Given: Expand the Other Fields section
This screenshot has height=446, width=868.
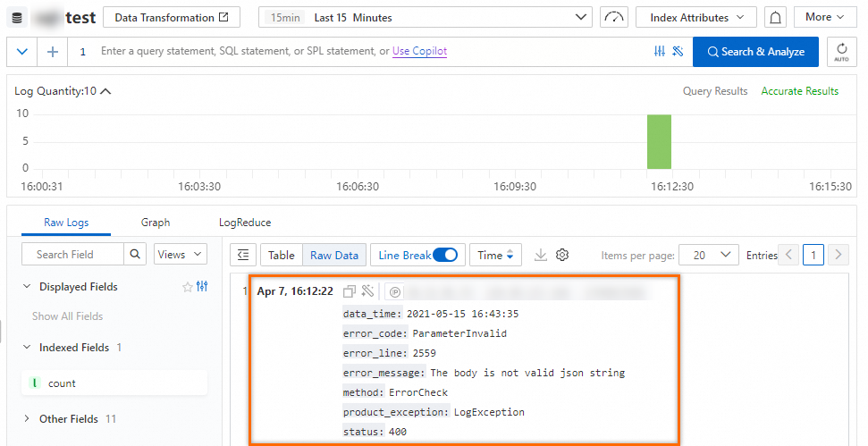Looking at the screenshot, I should coord(27,419).
